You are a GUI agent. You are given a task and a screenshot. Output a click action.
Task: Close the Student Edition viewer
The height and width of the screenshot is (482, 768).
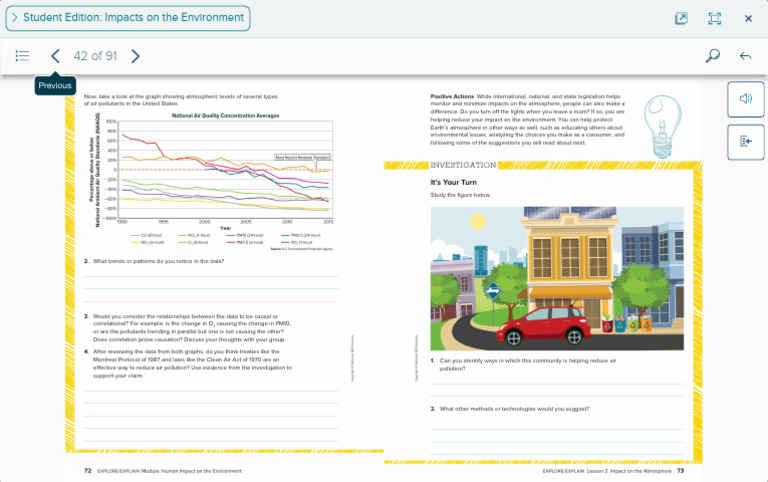(748, 18)
